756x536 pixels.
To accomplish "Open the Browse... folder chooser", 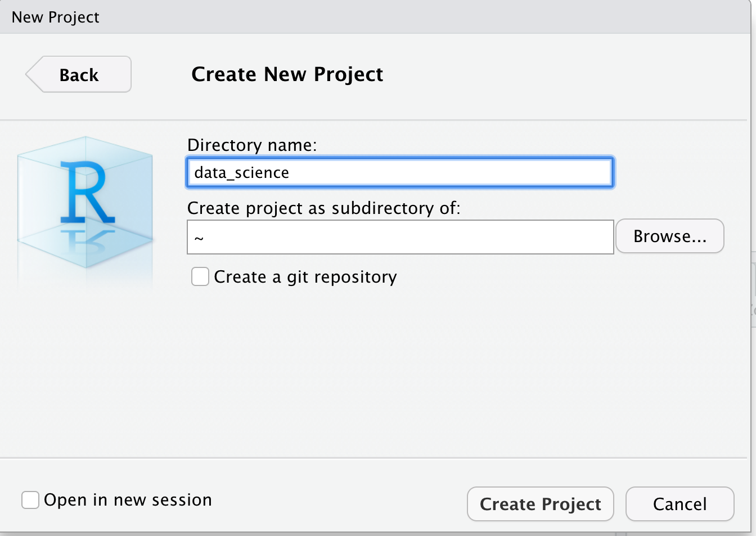I will pyautogui.click(x=670, y=236).
